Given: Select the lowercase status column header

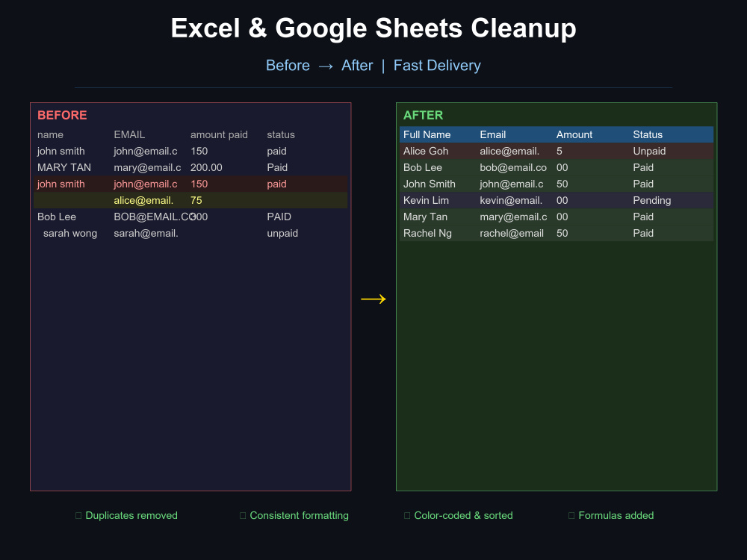Looking at the screenshot, I should [x=281, y=134].
